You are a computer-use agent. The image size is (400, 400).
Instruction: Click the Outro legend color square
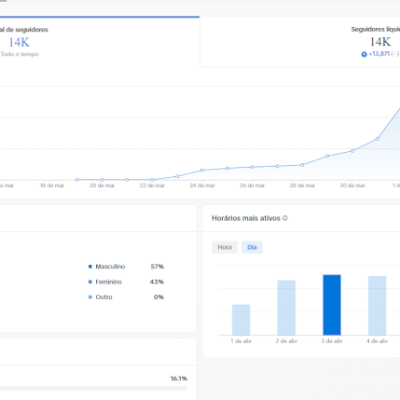tap(90, 297)
